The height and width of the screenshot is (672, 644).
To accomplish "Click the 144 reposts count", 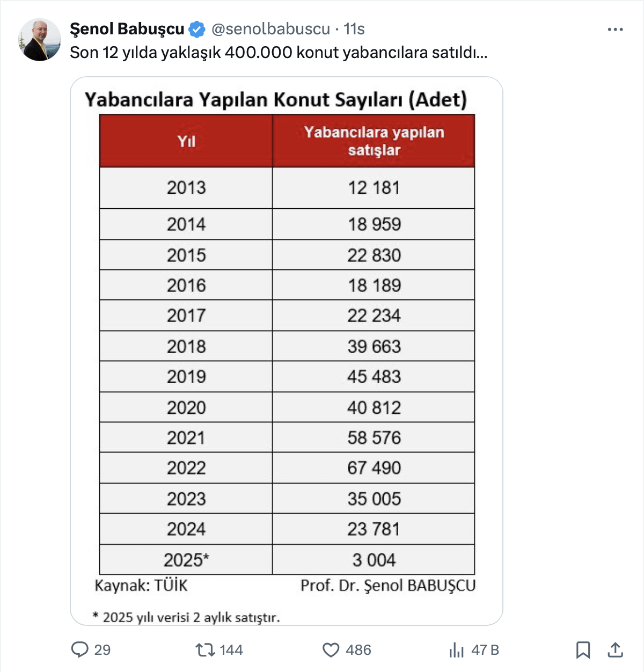I will (231, 650).
